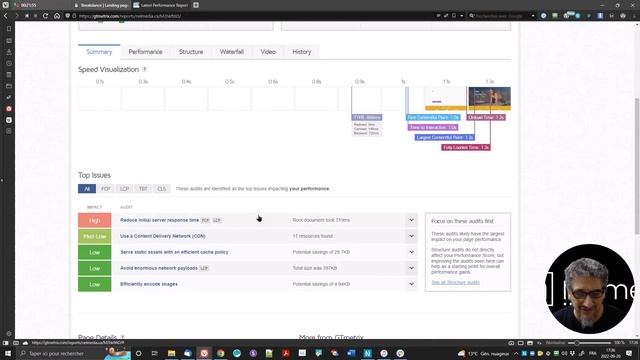The height and width of the screenshot is (360, 640).
Task: Click First Contentful Paint marker label
Action: coord(433,118)
